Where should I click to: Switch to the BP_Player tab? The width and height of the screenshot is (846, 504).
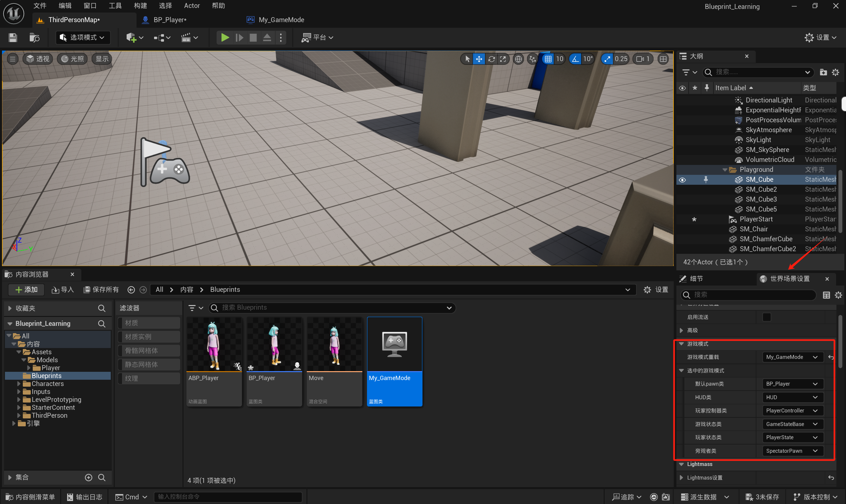click(170, 20)
